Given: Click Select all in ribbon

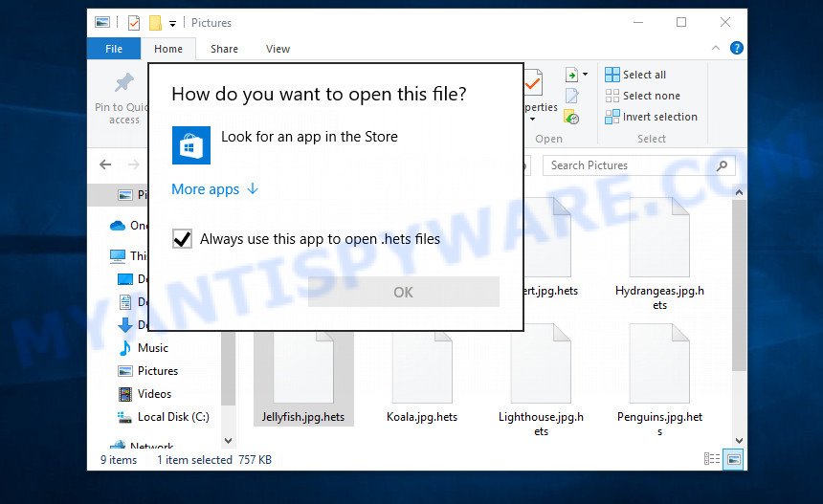Looking at the screenshot, I should tap(643, 75).
